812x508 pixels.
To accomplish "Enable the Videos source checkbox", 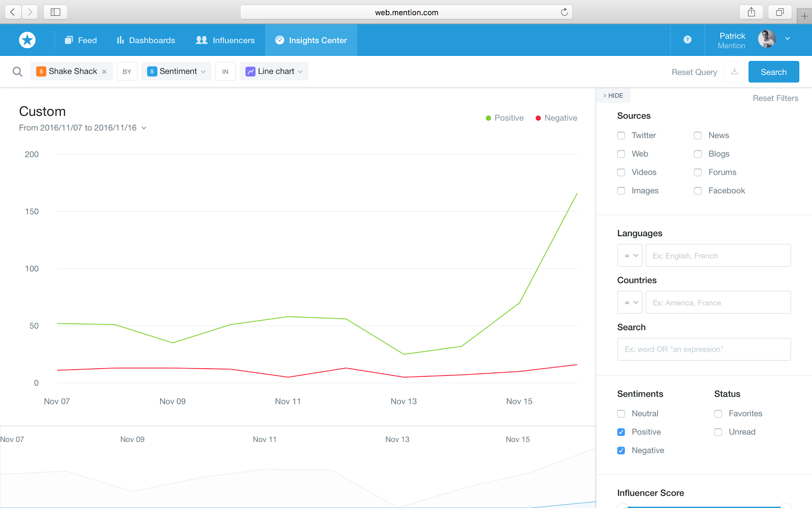I will [621, 172].
